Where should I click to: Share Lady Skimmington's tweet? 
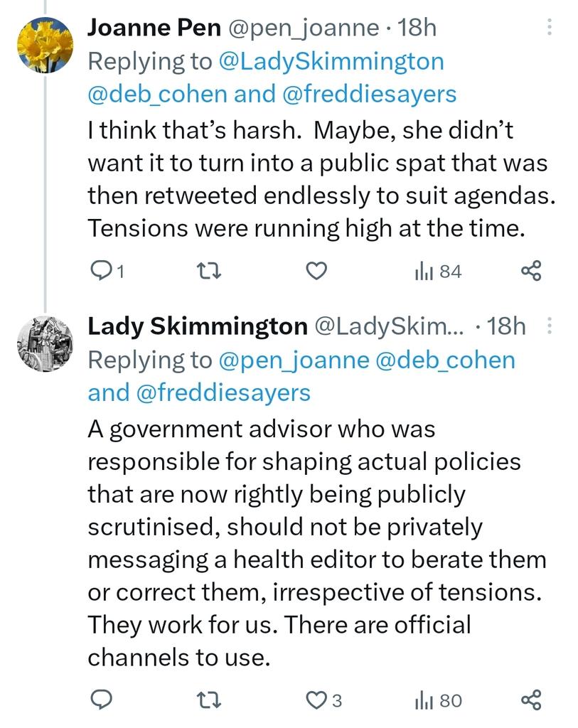click(531, 700)
